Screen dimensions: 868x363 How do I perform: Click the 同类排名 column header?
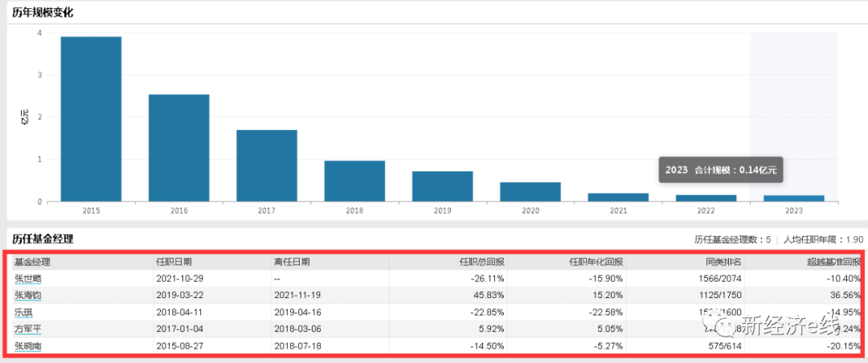tap(724, 262)
